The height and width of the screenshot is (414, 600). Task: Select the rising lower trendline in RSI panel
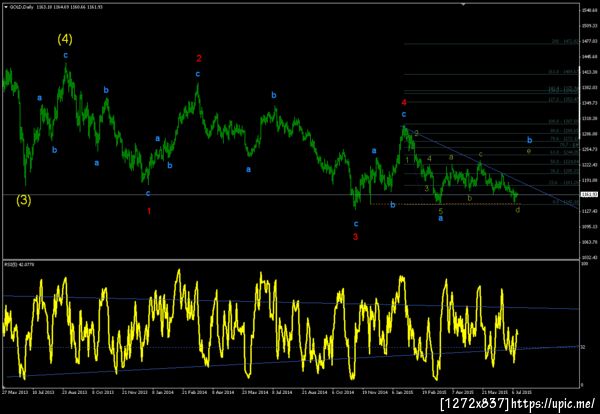click(x=291, y=362)
